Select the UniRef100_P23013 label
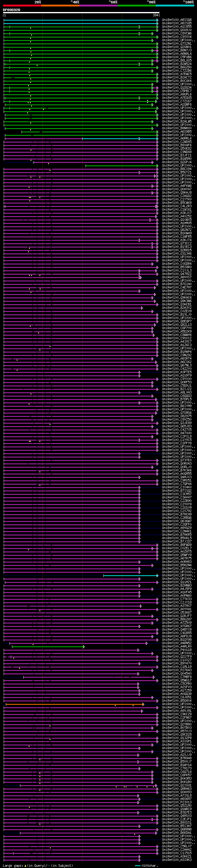The height and width of the screenshot is (868, 197). coord(176,802)
